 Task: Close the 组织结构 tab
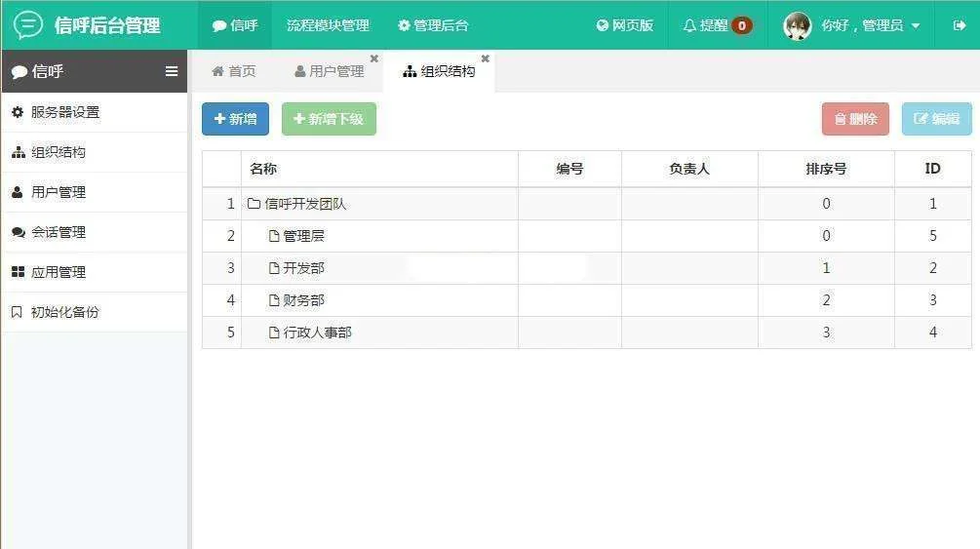[486, 59]
